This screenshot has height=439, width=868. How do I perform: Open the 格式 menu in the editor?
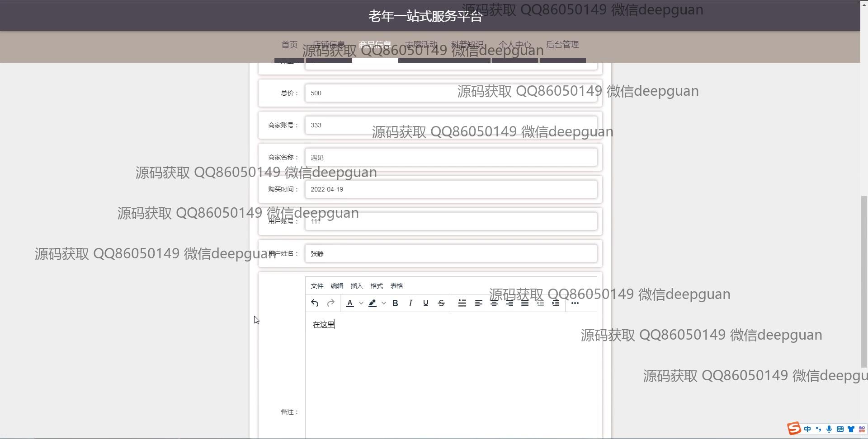[377, 286]
